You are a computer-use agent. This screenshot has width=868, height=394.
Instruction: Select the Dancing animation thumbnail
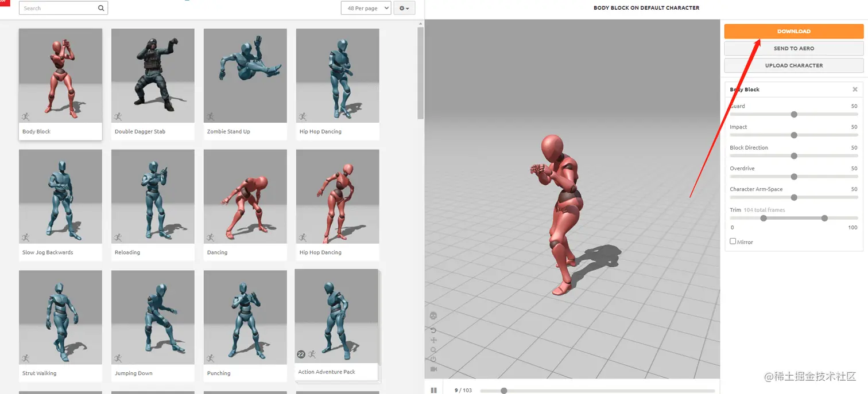click(245, 197)
